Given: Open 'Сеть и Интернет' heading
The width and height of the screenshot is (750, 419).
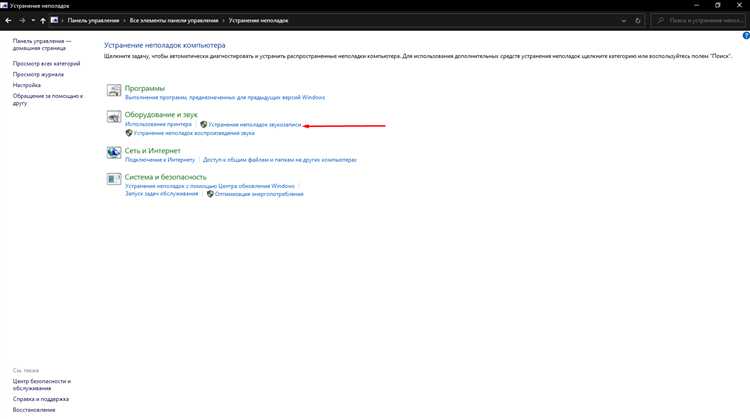Looking at the screenshot, I should click(153, 151).
